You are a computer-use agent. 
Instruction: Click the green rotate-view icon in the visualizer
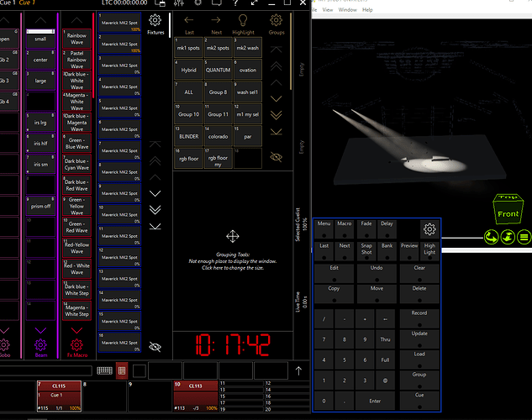click(x=491, y=237)
